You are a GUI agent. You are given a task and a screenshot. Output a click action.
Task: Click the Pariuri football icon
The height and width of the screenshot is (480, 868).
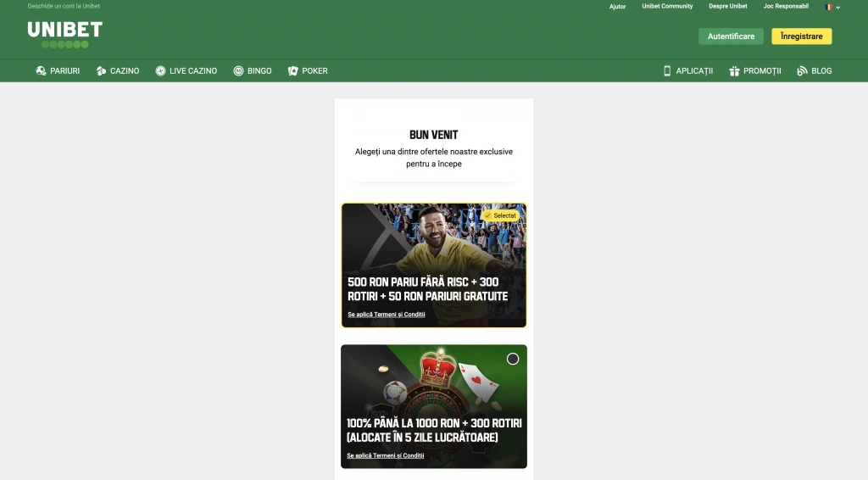tap(41, 71)
